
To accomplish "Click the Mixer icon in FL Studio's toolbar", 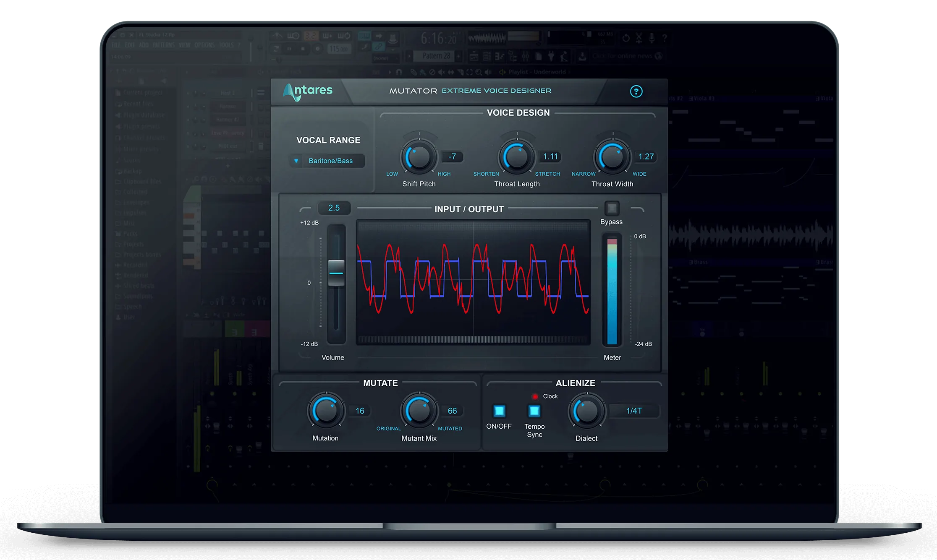I will [525, 56].
